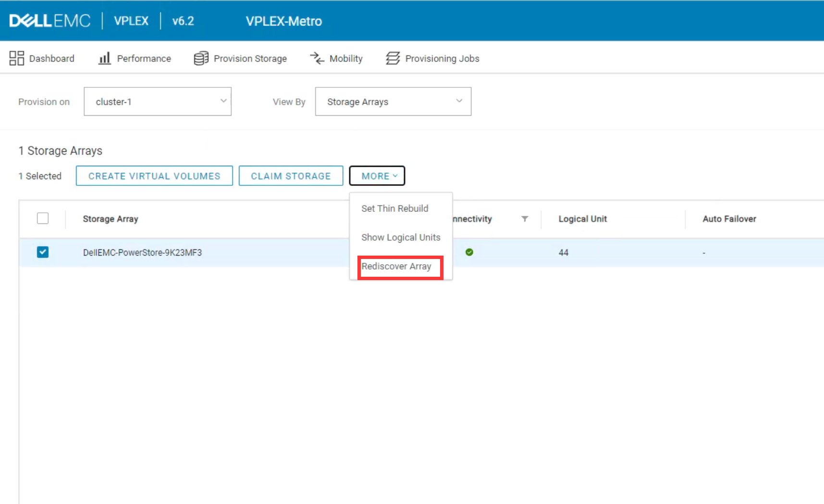Uncheck the DellEMC-PowerStore-9K23MF3 row checkbox
Viewport: 824px width, 504px height.
[x=43, y=252]
